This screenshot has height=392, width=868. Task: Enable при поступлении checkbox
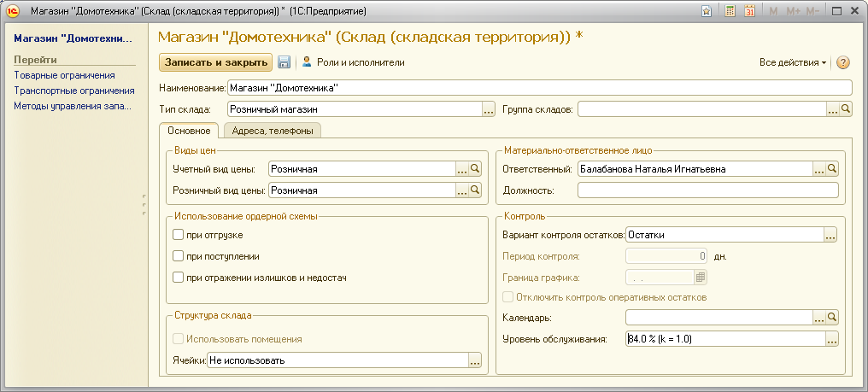[178, 256]
